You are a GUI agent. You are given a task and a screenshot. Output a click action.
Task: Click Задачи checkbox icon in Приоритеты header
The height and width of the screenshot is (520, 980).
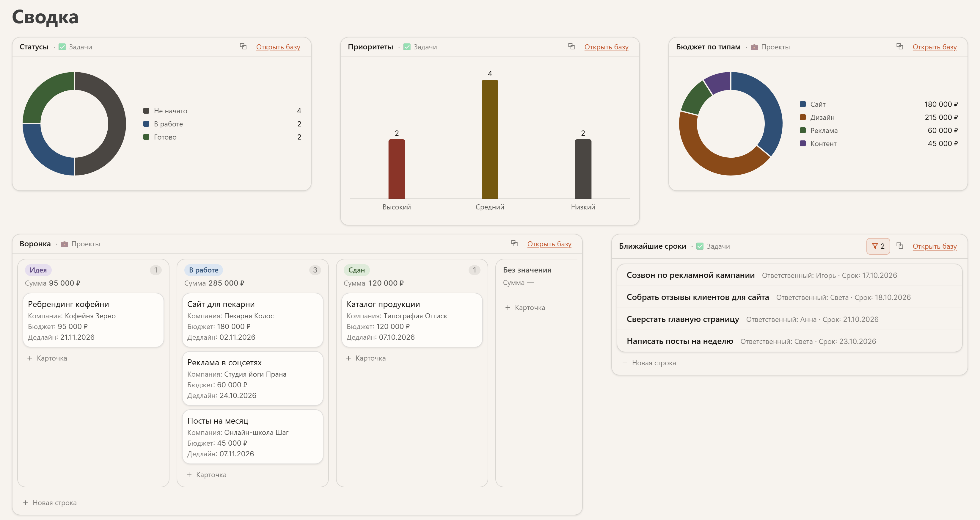pyautogui.click(x=407, y=47)
